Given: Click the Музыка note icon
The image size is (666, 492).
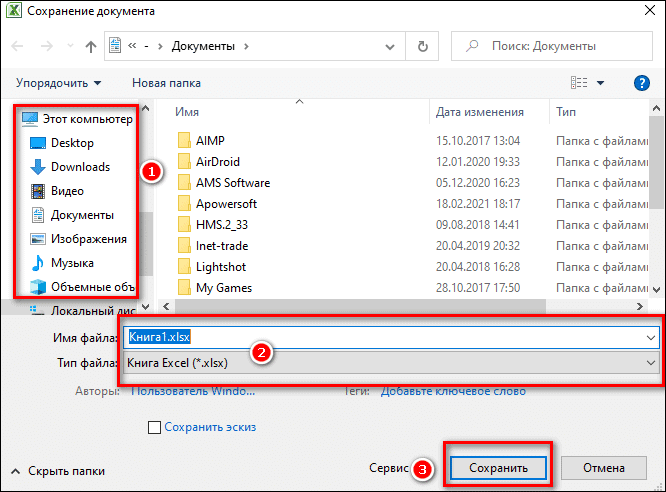Looking at the screenshot, I should click(38, 263).
